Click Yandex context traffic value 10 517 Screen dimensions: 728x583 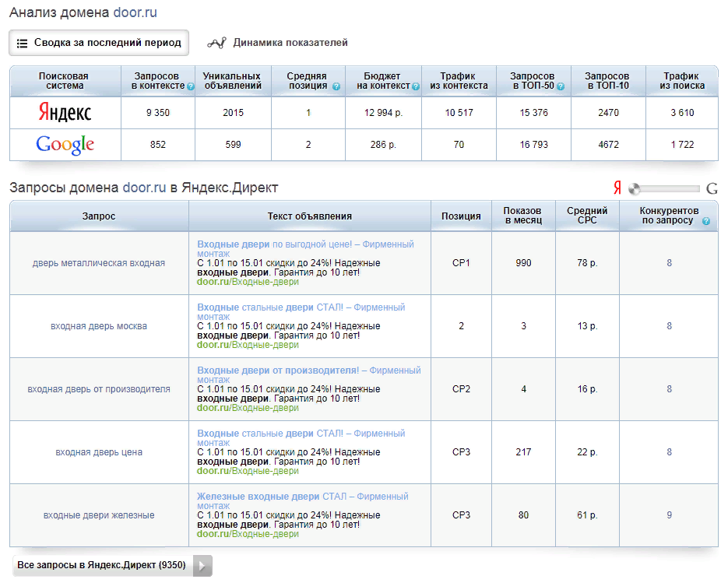[x=459, y=113]
